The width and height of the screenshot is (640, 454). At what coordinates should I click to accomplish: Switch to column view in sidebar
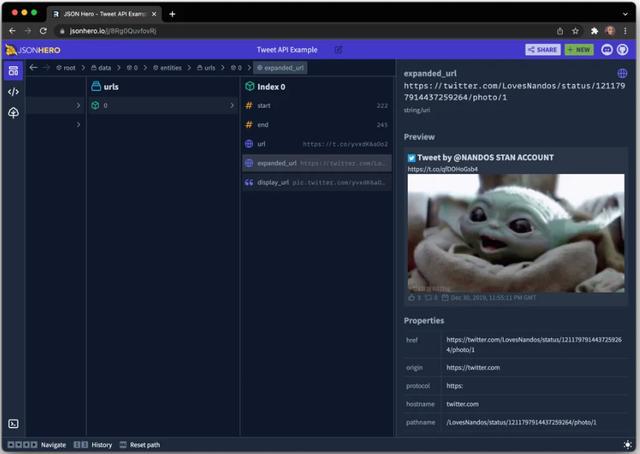click(13, 70)
